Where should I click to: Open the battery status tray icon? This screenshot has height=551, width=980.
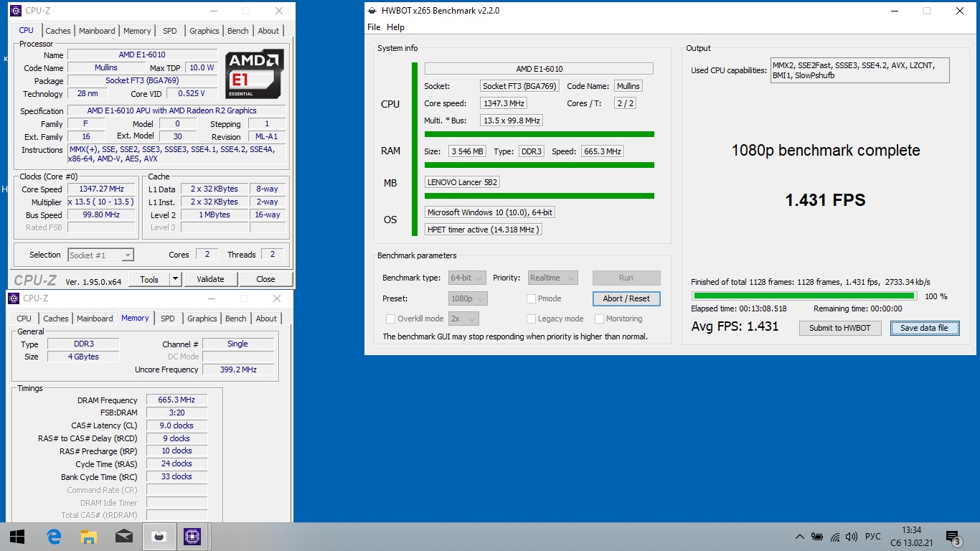tap(817, 537)
